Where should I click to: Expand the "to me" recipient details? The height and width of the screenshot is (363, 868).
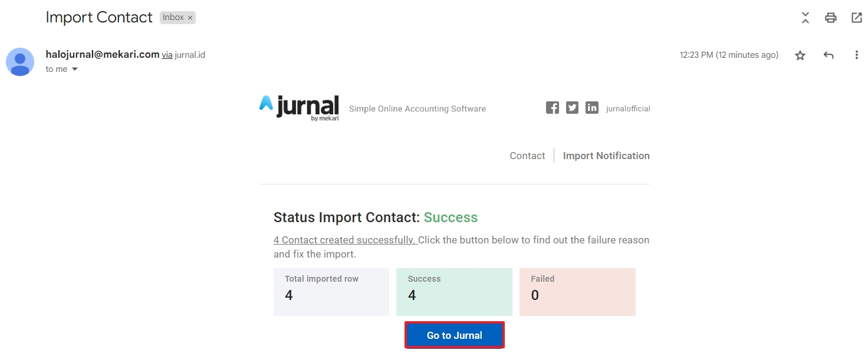pyautogui.click(x=75, y=70)
